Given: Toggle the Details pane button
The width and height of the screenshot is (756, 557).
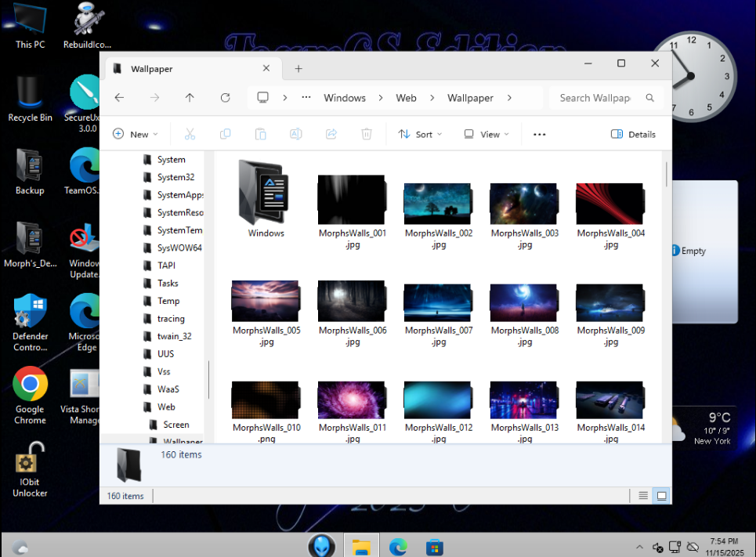Looking at the screenshot, I should [x=633, y=134].
